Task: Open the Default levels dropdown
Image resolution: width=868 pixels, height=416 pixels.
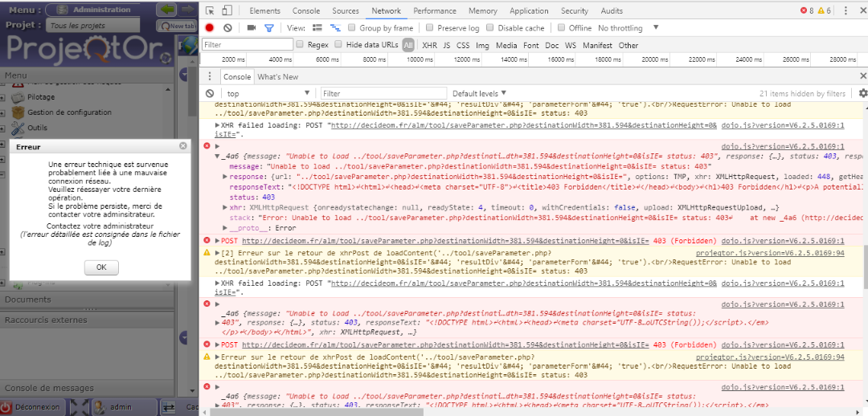Action: click(x=480, y=94)
